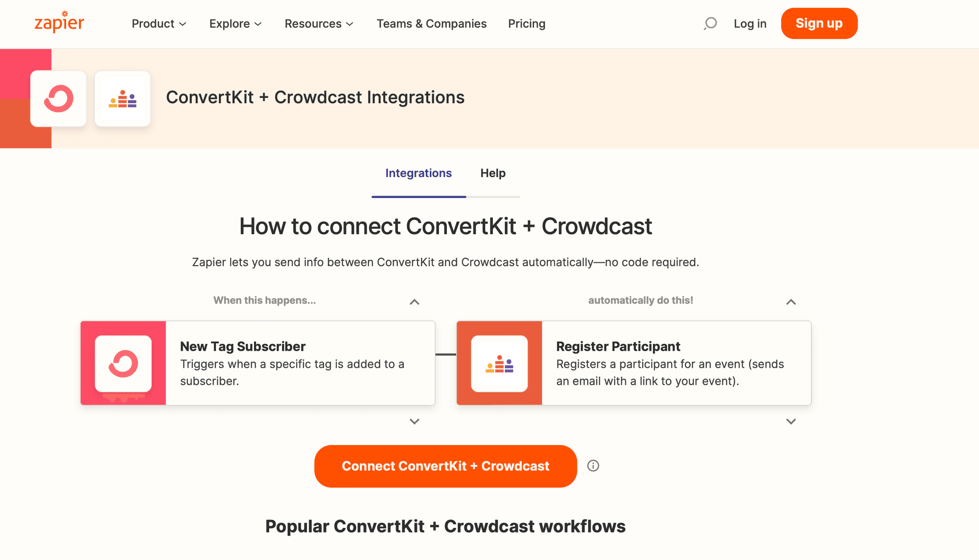Click ConvertKit icon in trigger card

click(123, 363)
